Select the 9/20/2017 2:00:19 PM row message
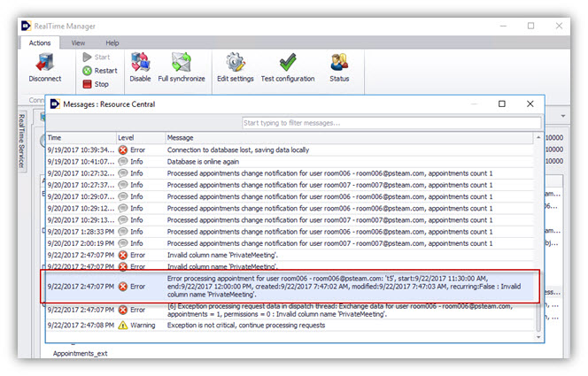This screenshot has width=588, height=376. click(x=329, y=243)
